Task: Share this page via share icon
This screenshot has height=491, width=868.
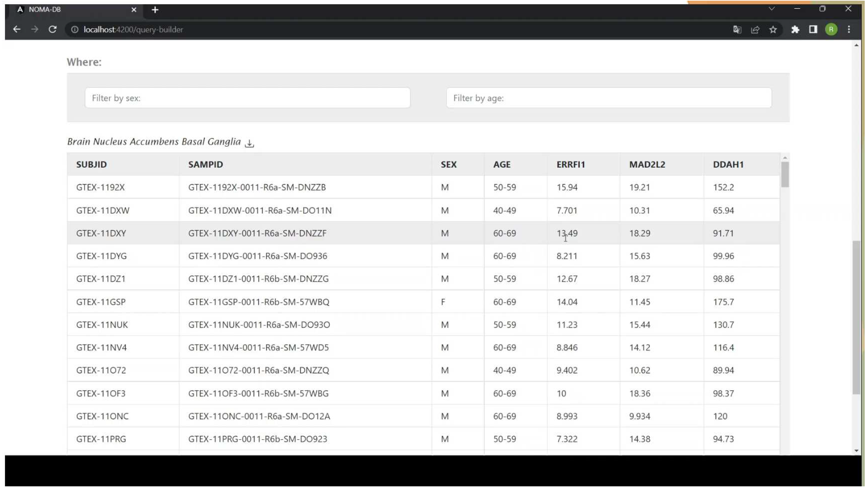Action: point(755,30)
